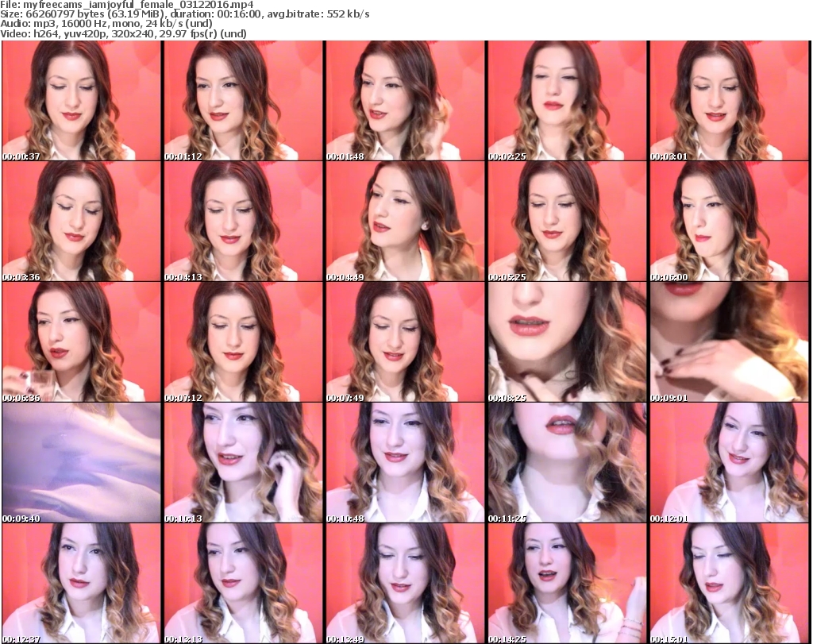Open the frame at 00:05:25
The height and width of the screenshot is (644, 813).
[567, 222]
